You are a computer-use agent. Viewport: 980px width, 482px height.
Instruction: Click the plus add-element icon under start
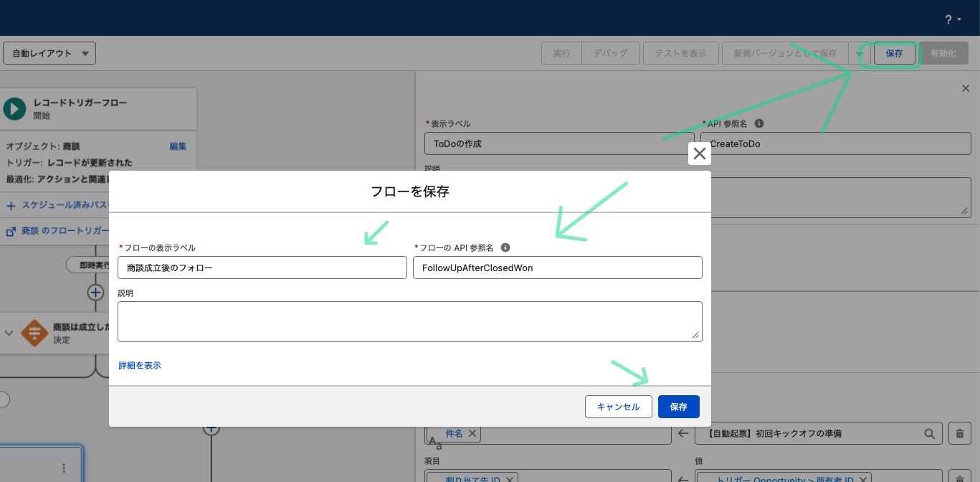(95, 292)
